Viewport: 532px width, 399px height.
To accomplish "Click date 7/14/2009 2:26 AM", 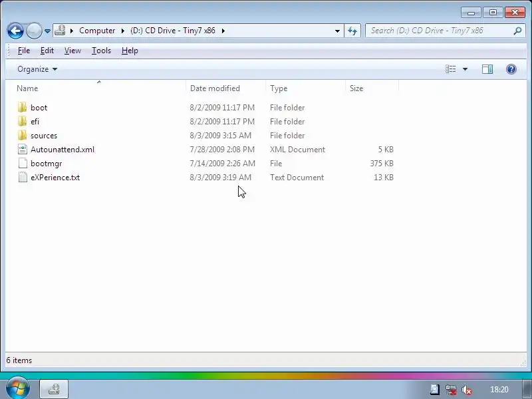I will click(222, 163).
